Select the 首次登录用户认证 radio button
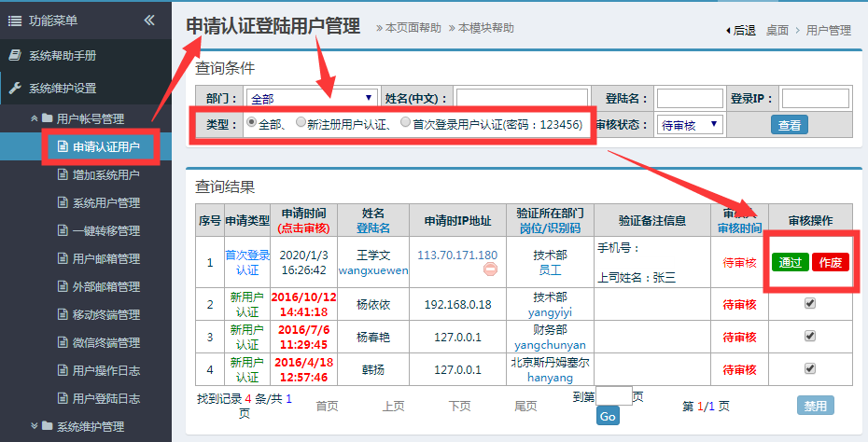 (405, 122)
